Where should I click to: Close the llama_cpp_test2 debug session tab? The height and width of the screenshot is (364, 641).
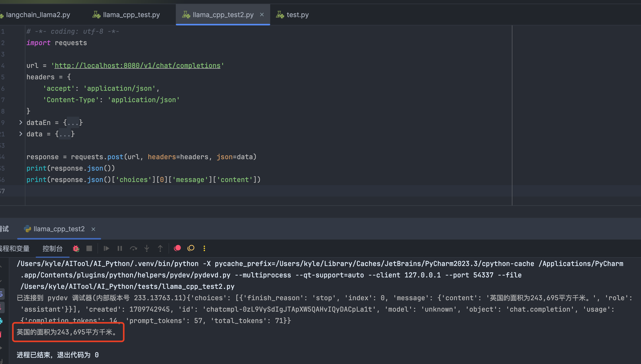coord(93,229)
